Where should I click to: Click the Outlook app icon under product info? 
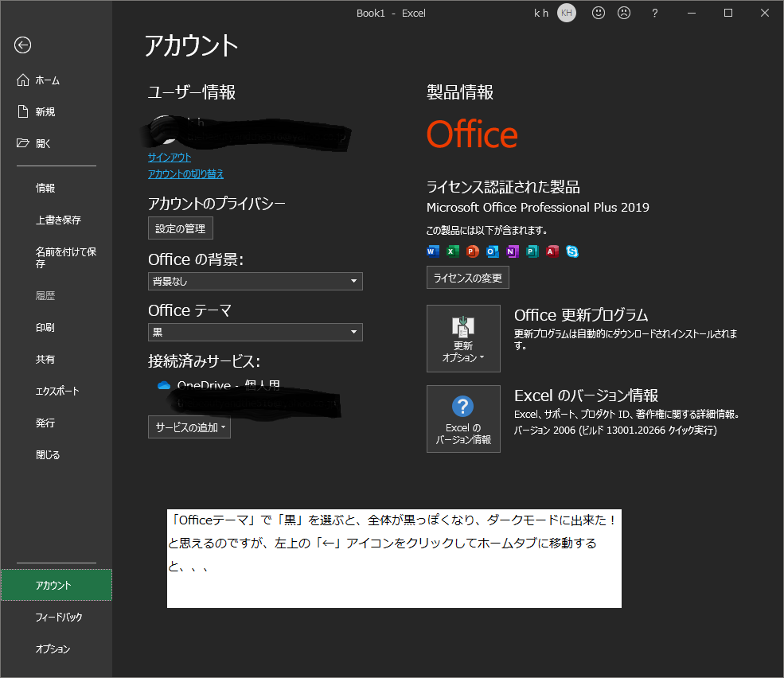point(493,251)
